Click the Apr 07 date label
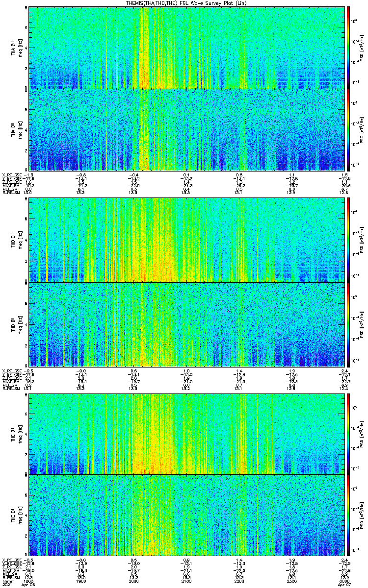Screen dimensions: 368x588 click(343, 586)
